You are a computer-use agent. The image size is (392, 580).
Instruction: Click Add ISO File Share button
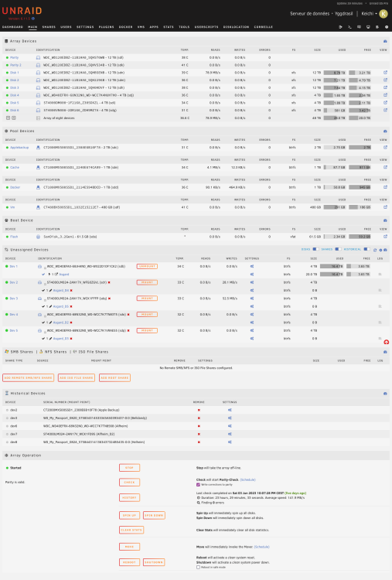77,377
